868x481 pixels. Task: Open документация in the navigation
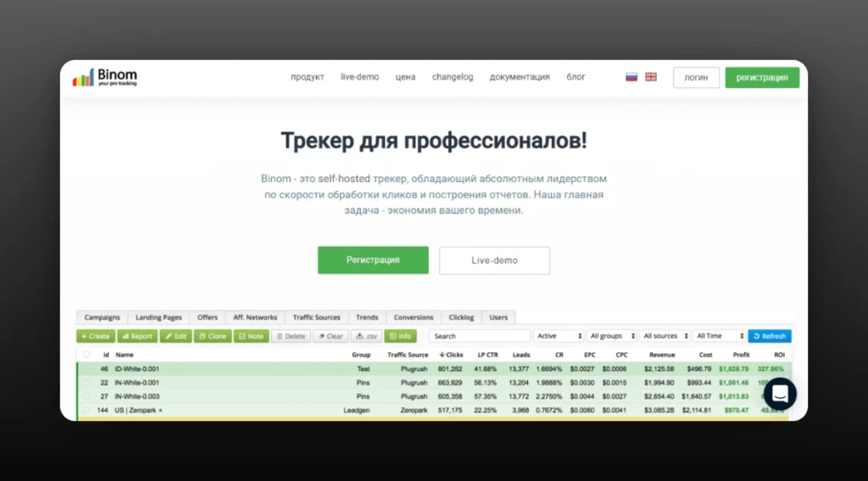point(520,77)
